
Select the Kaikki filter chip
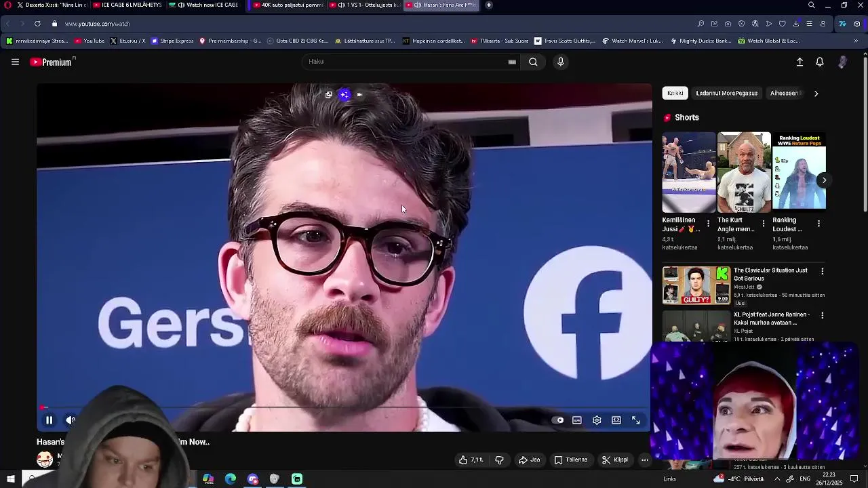675,93
